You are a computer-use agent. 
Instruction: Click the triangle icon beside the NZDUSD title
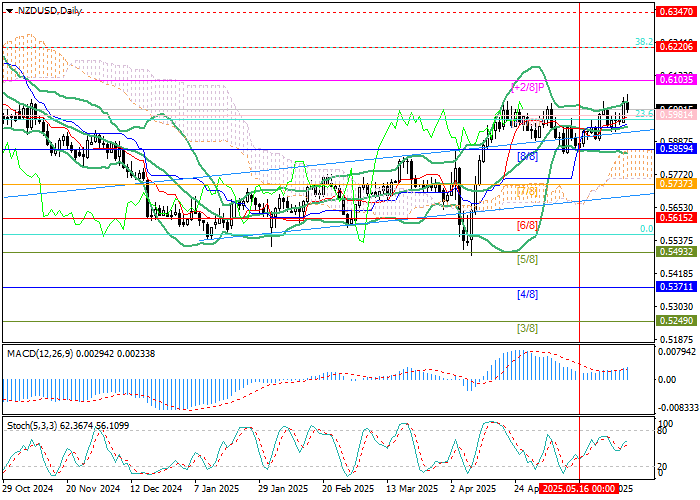click(x=5, y=9)
